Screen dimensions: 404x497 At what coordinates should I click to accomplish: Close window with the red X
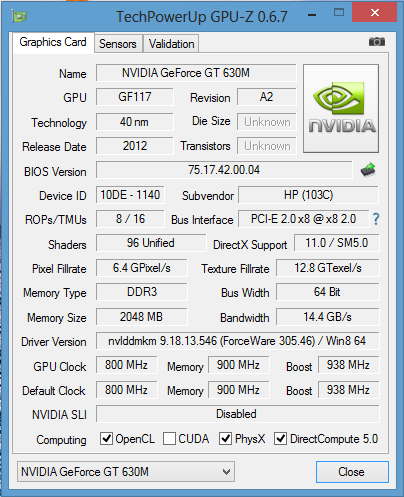click(x=375, y=13)
